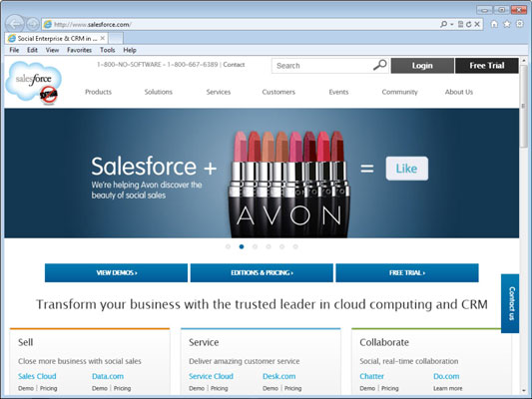
Task: Open the Edit menu
Action: (x=32, y=50)
